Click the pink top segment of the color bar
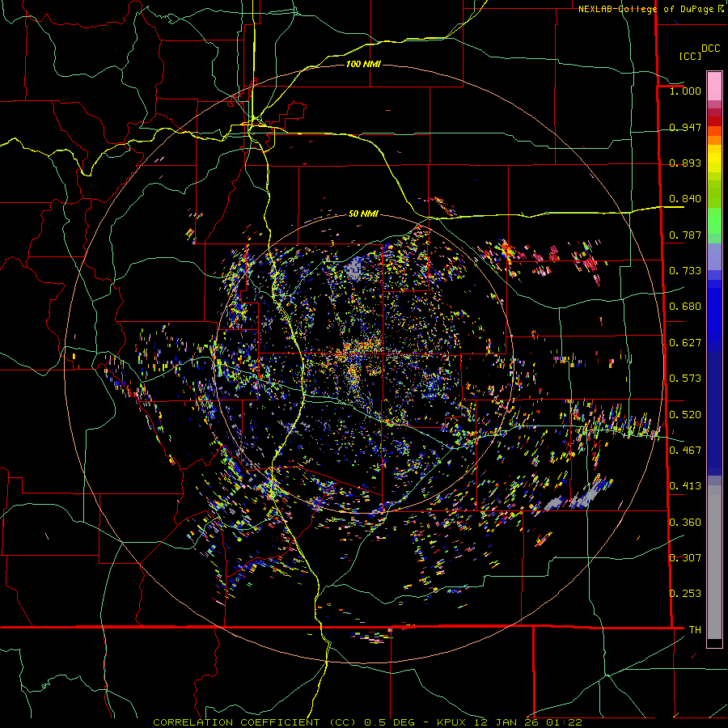 [714, 86]
